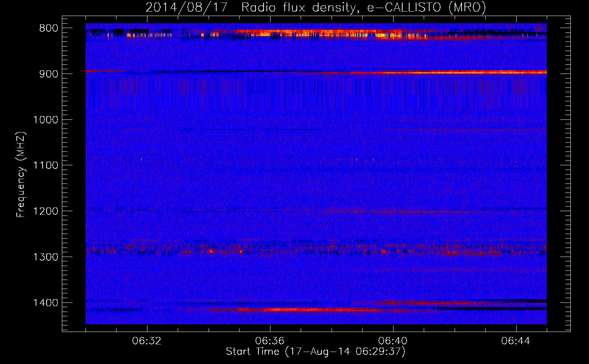Click the 'Frequency (MHZ)' axis label
Viewport: 589px width, 364px height.
click(21, 175)
